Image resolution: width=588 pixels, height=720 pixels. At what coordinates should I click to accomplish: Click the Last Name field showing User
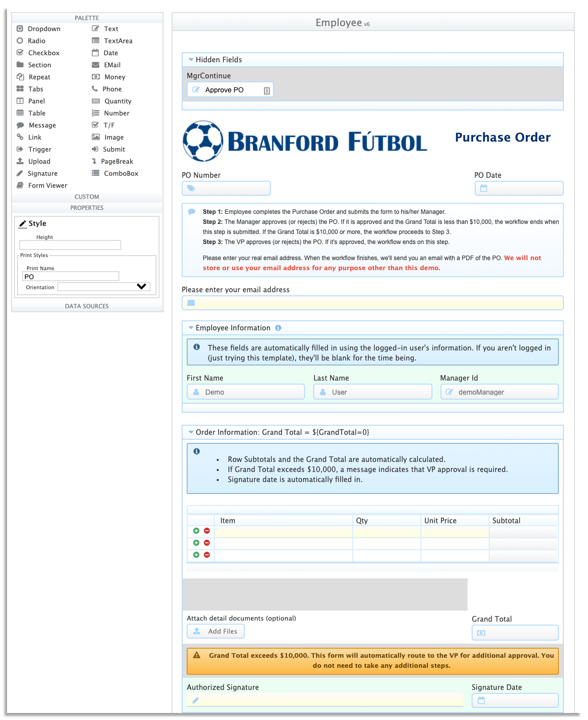(x=373, y=392)
